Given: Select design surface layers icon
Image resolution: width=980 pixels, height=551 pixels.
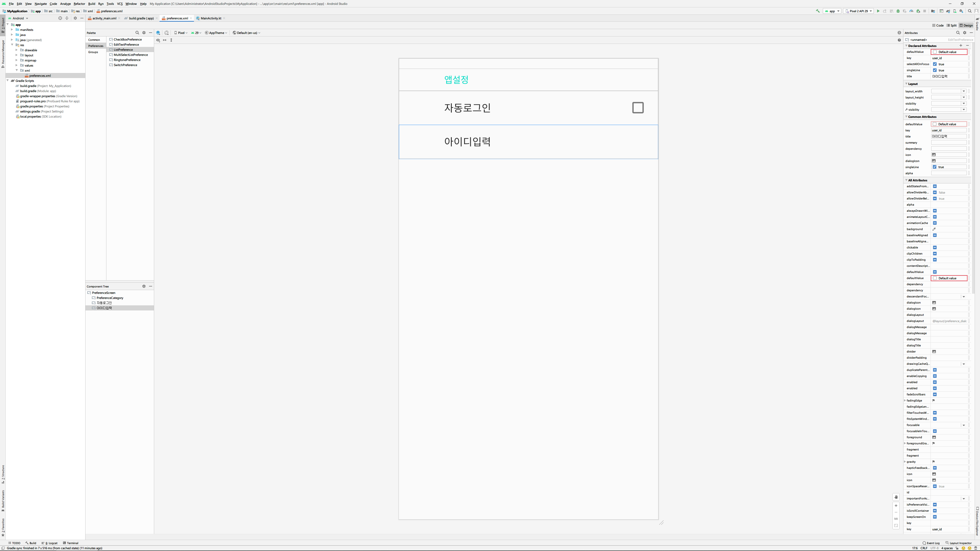Looking at the screenshot, I should pyautogui.click(x=158, y=33).
